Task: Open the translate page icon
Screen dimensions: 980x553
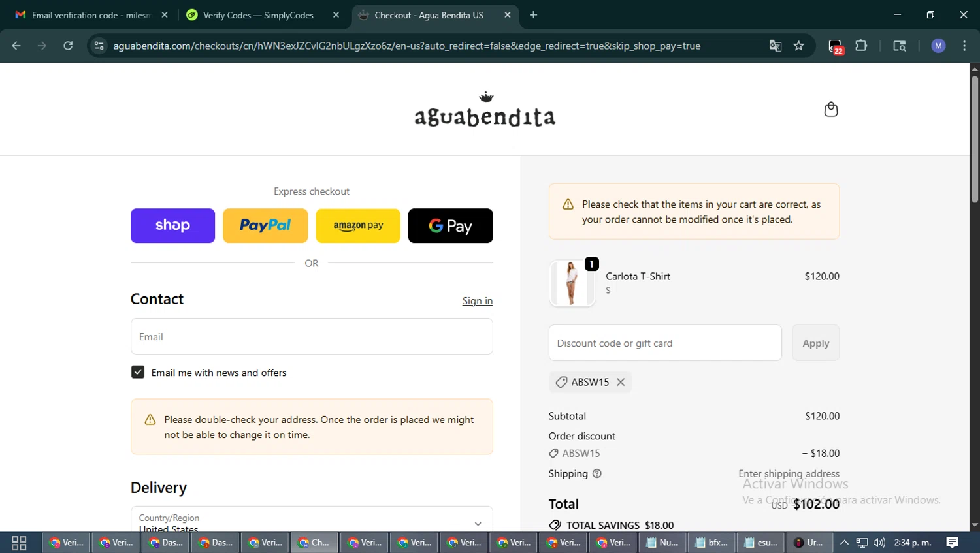Action: pyautogui.click(x=776, y=46)
